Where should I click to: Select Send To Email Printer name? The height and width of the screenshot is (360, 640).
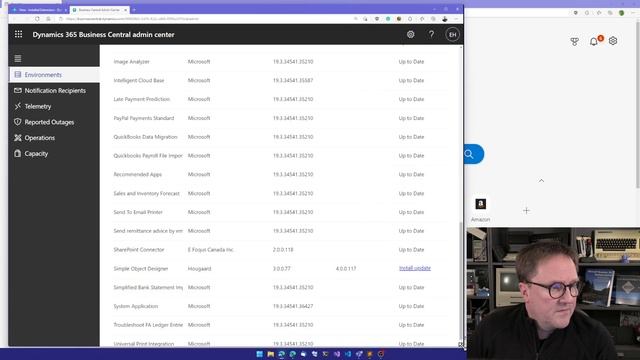tap(138, 212)
